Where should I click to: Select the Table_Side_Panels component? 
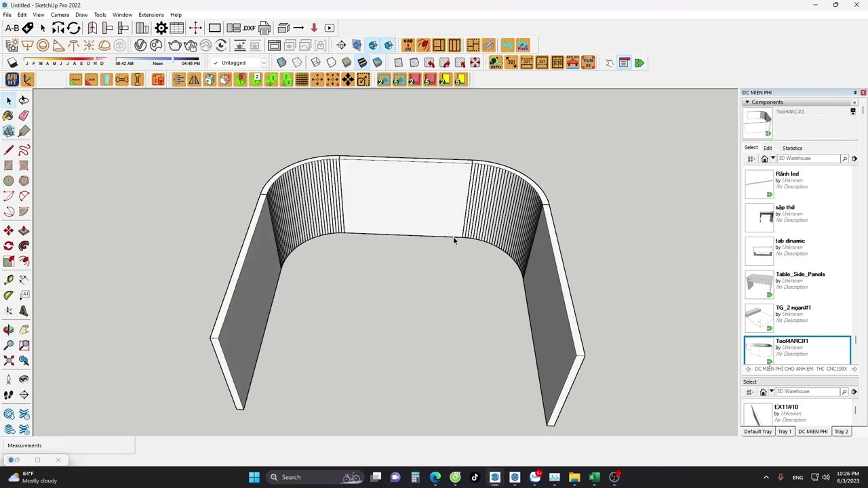click(797, 284)
